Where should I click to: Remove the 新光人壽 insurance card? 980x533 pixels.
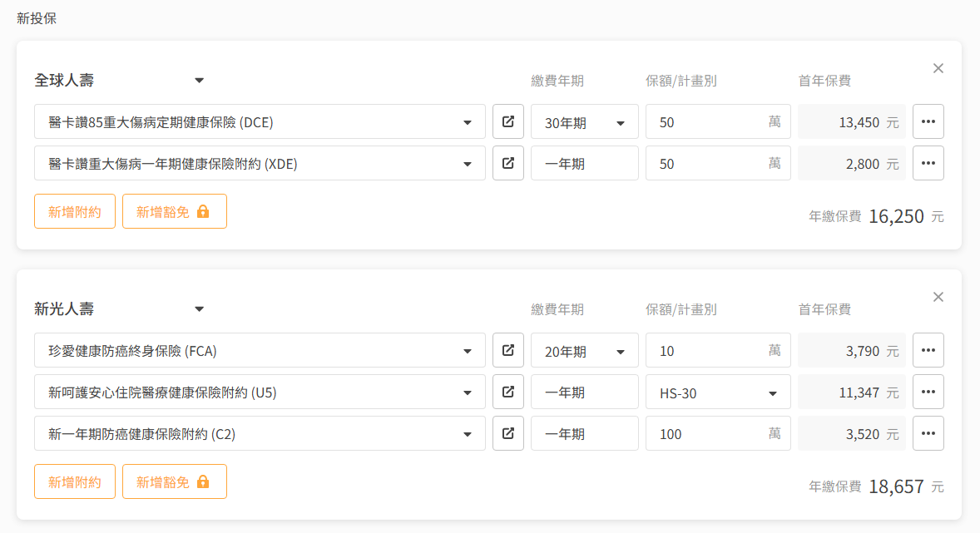[938, 297]
